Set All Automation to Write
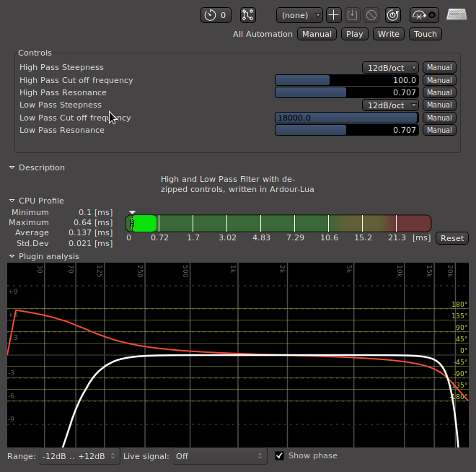The image size is (476, 472). (389, 34)
